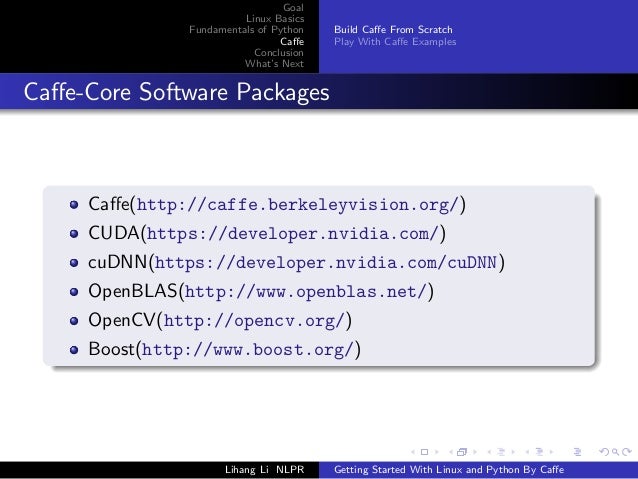Jump to the Linux Basics section

275,18
